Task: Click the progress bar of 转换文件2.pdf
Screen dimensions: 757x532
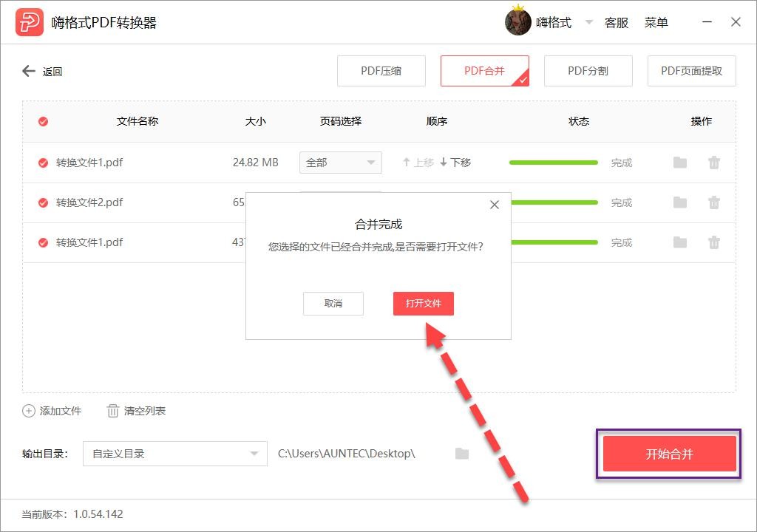Action: [x=554, y=202]
